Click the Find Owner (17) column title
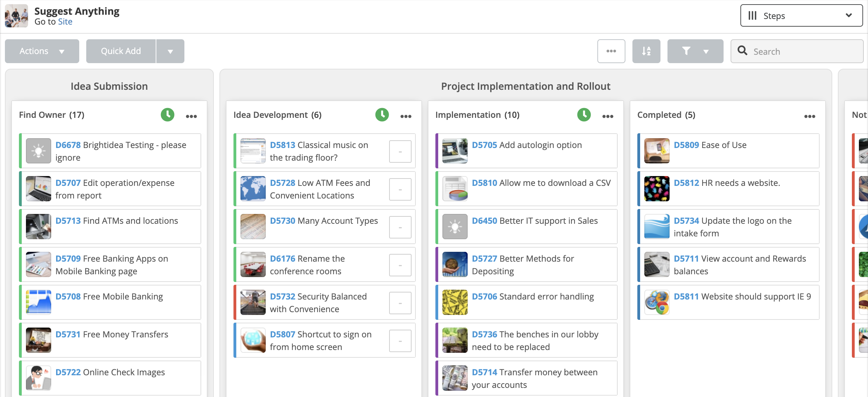868x397 pixels. 52,115
